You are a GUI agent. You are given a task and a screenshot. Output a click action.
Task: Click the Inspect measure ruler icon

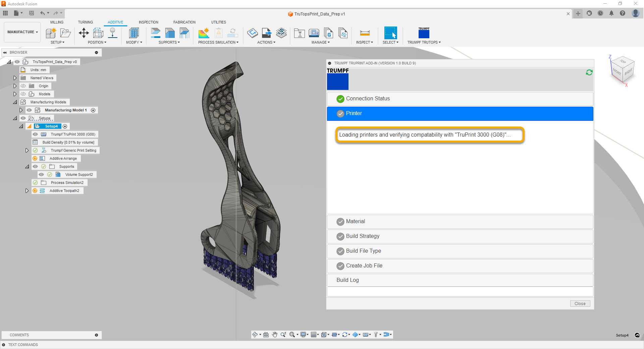[365, 33]
